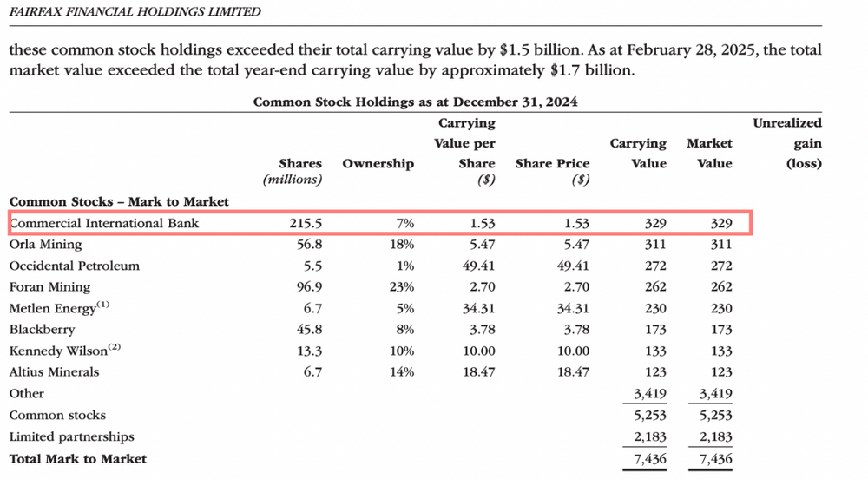Select the Orla Mining row name
This screenshot has width=868, height=479.
(45, 245)
